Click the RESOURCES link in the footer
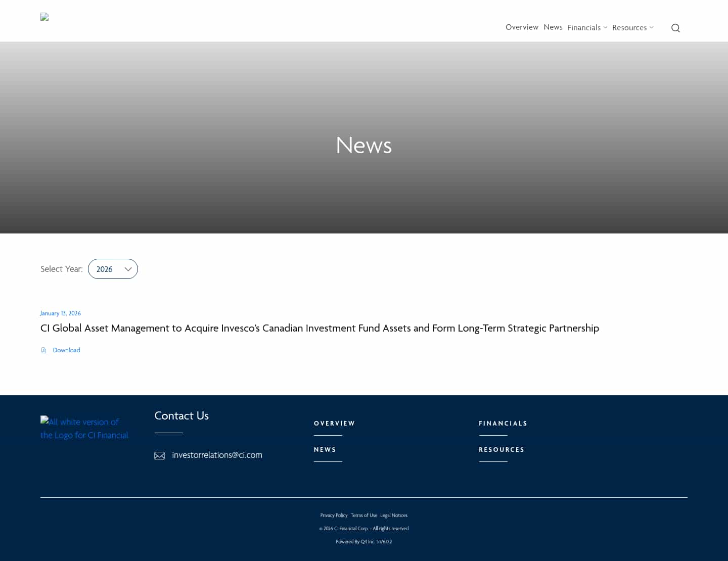Screen dimensions: 728x561 [502, 450]
